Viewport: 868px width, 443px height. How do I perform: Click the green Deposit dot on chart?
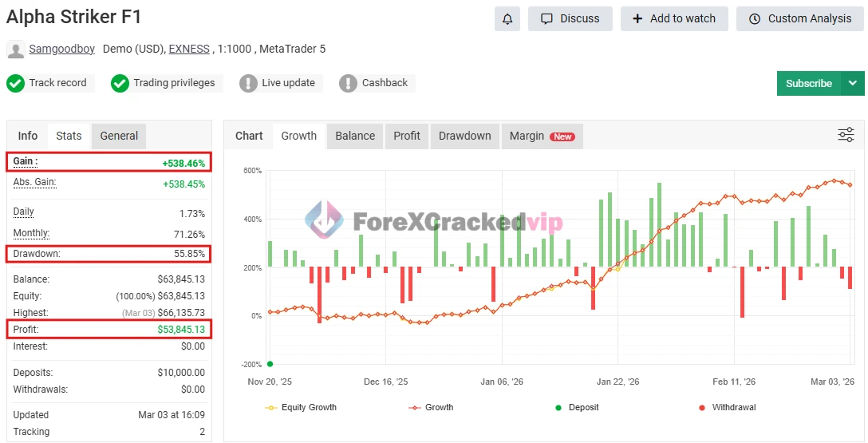[x=270, y=364]
